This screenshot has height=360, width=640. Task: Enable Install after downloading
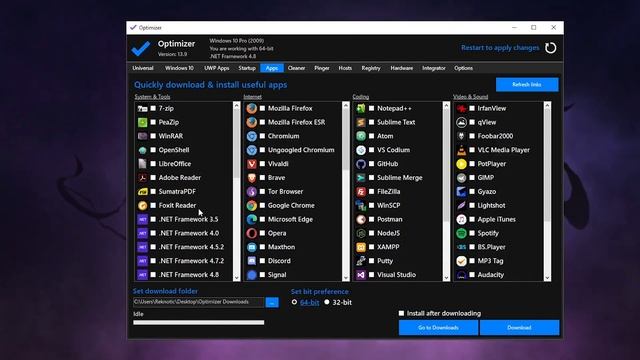point(401,313)
